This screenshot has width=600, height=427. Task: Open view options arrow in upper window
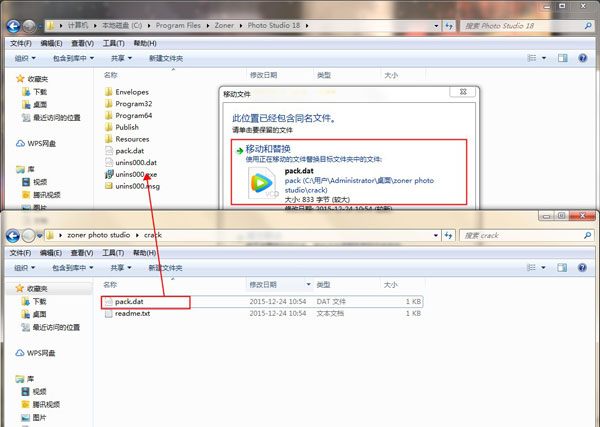click(x=544, y=58)
